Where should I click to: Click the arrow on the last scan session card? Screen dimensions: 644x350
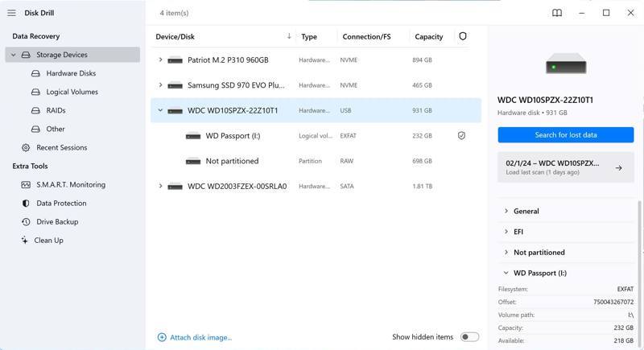pos(618,168)
